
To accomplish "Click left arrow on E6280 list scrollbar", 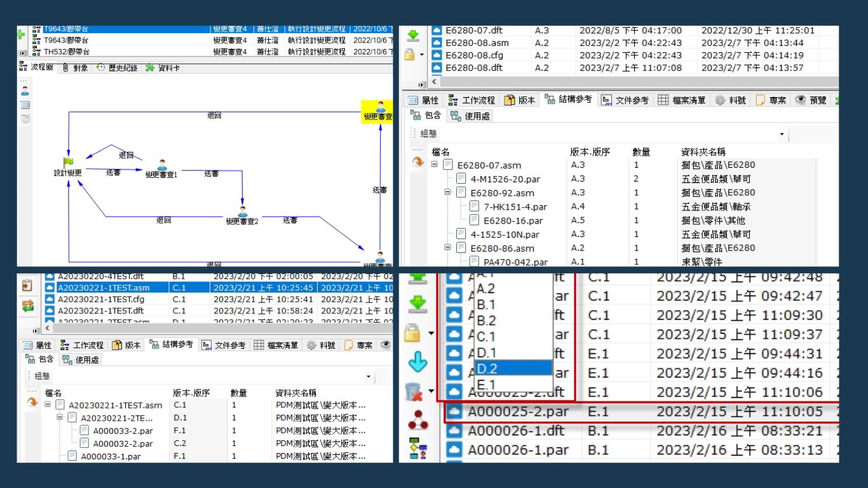I will coord(435,81).
